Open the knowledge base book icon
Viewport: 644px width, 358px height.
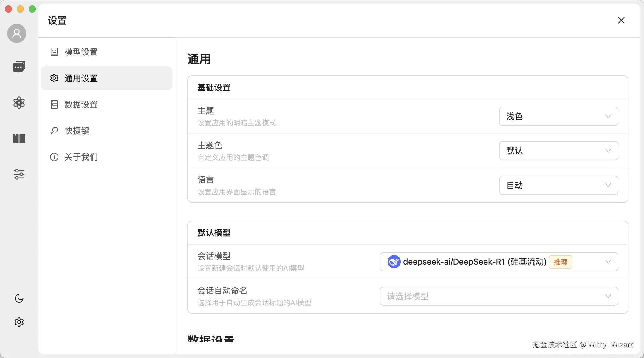coord(19,138)
